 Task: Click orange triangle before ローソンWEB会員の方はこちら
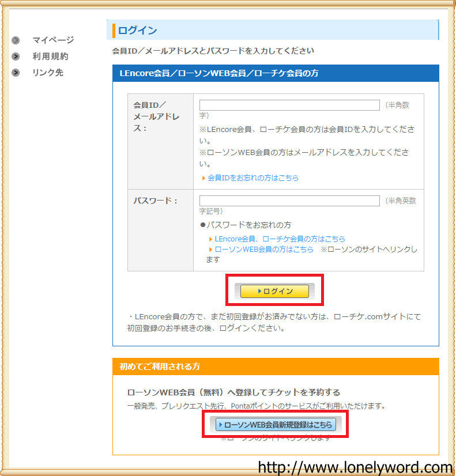pos(211,250)
